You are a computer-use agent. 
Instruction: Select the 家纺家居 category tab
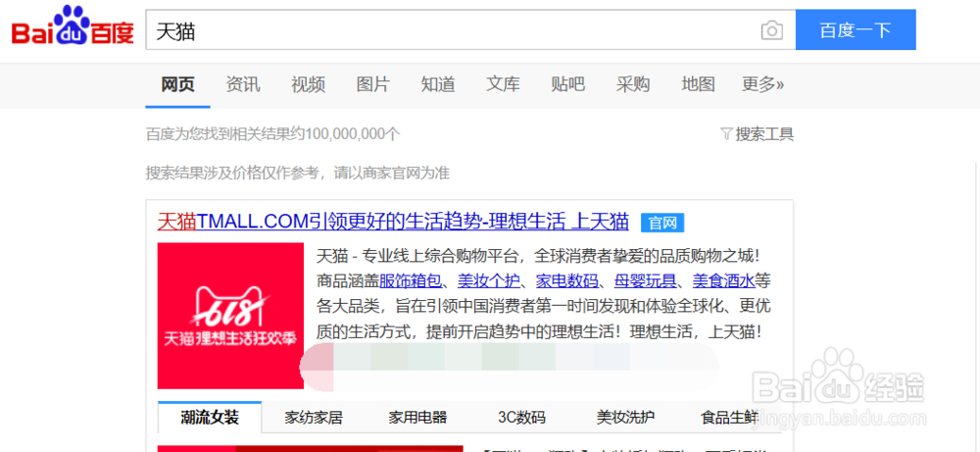pos(314,418)
